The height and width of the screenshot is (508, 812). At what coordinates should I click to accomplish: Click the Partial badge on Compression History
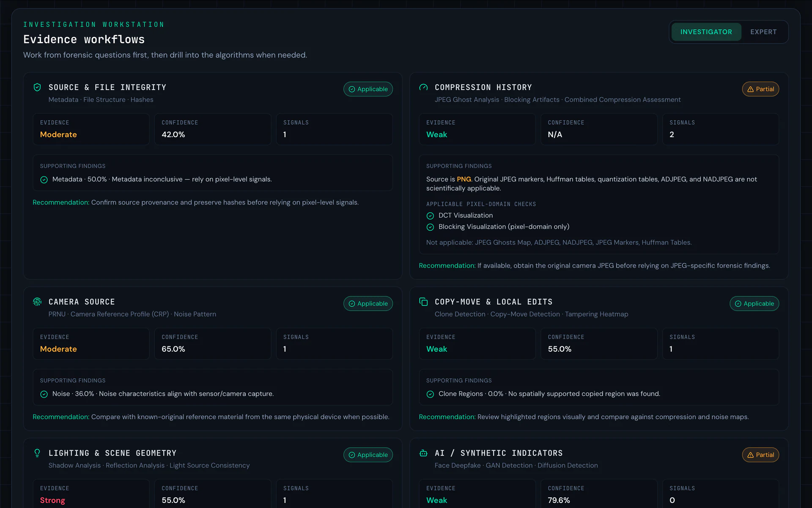pos(760,89)
